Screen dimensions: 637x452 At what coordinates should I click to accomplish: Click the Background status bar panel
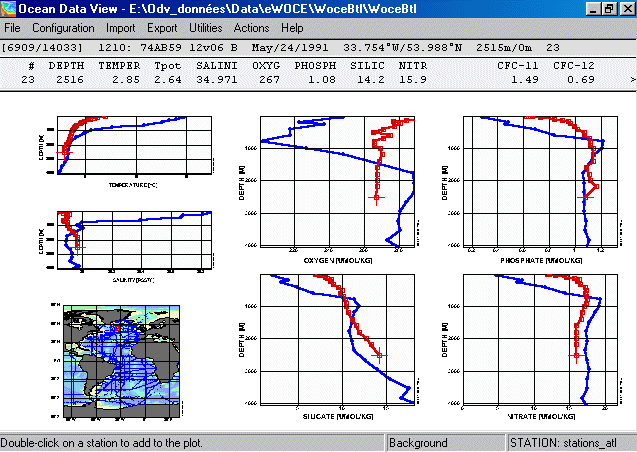coord(444,442)
